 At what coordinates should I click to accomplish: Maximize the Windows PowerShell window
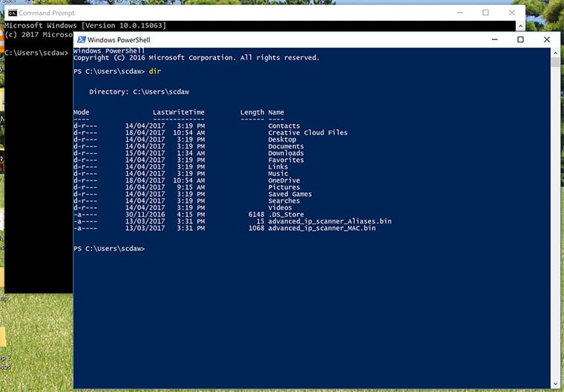tap(520, 39)
